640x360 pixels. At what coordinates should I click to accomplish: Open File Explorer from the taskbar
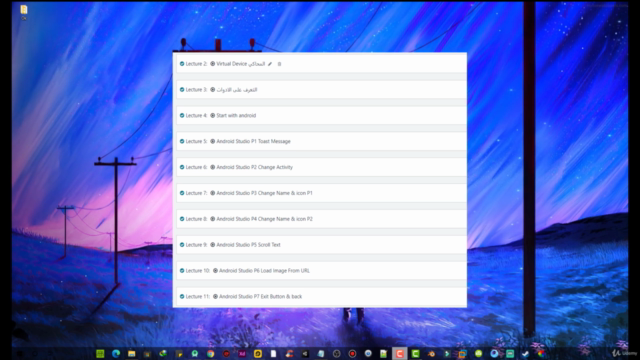[x=131, y=353]
